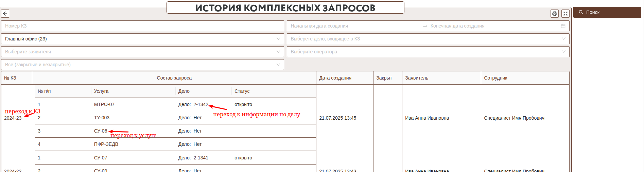Click the Конечная дата создания field

point(493,26)
